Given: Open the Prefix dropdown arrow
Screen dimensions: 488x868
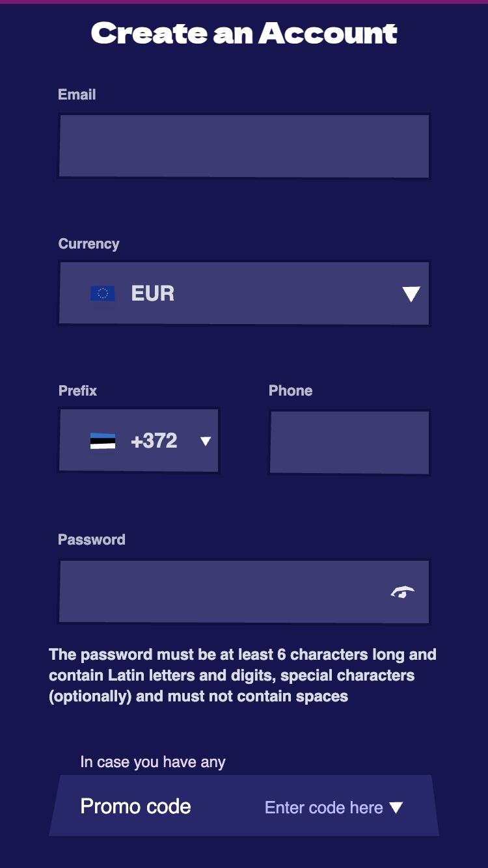Looking at the screenshot, I should click(206, 441).
